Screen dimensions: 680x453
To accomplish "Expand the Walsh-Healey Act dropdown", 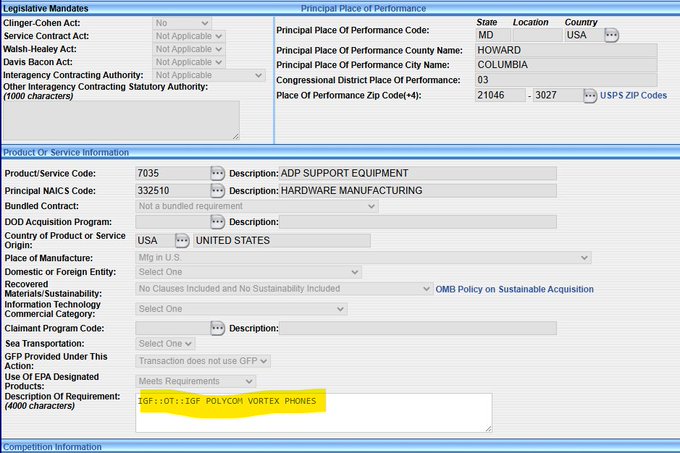I will click(189, 49).
